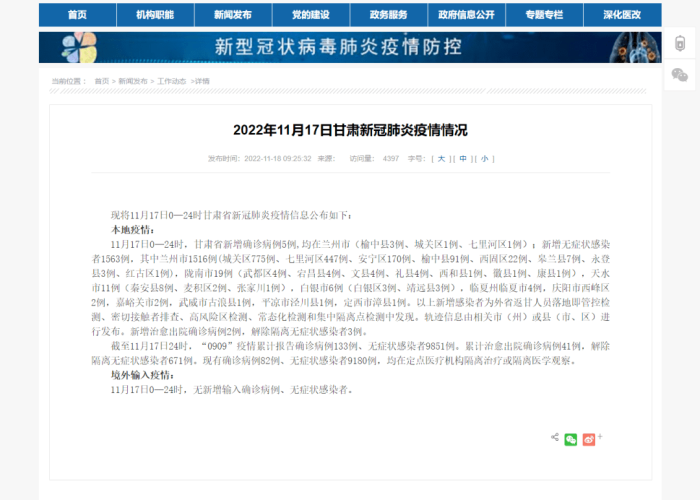Share article via green WeChat icon
700x500 pixels.
click(x=571, y=439)
